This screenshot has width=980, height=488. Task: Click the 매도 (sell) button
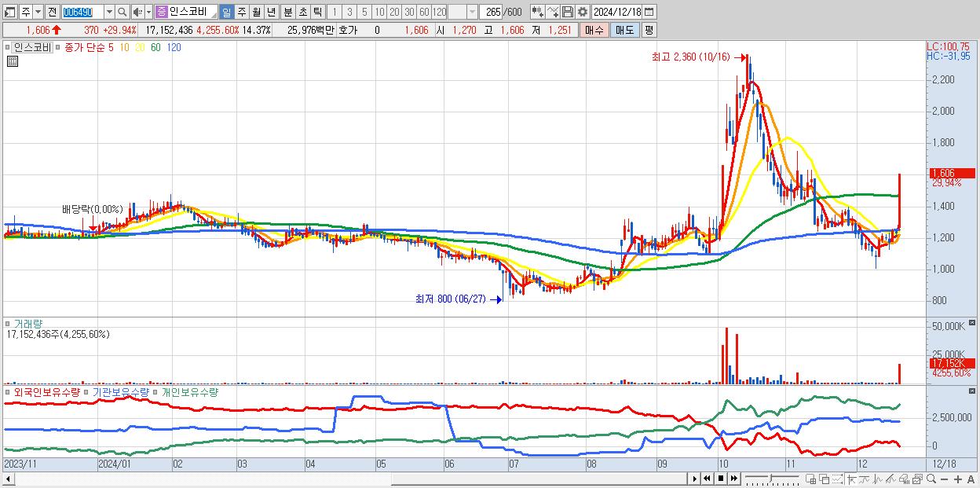624,30
